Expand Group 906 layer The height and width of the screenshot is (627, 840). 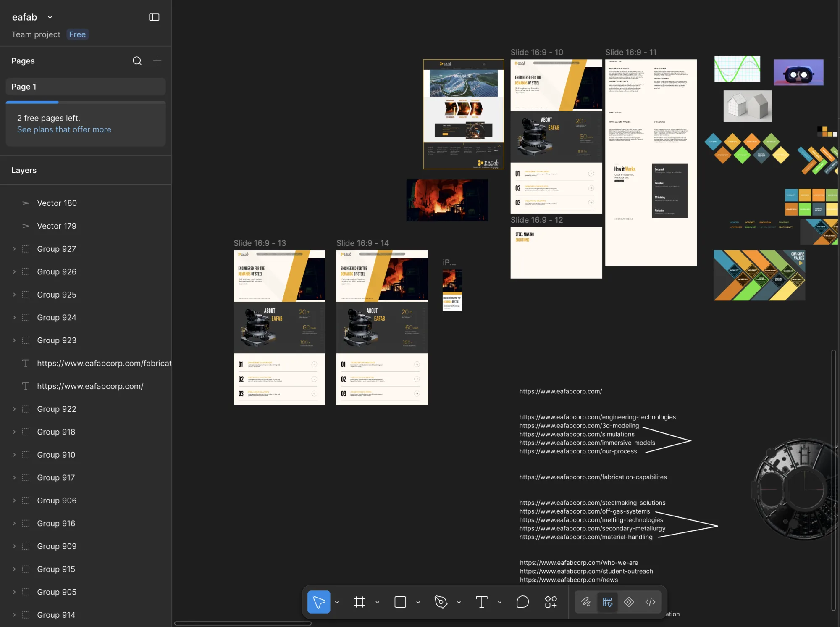(x=14, y=501)
